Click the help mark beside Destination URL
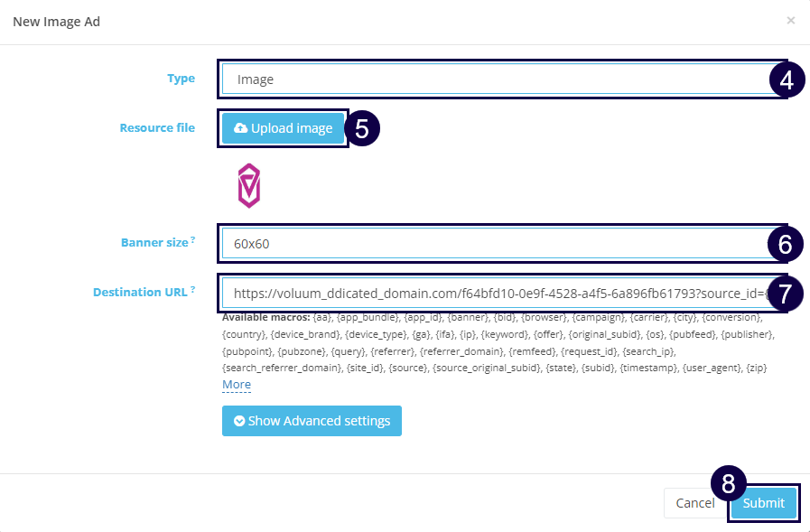Viewport: 810px width, 532px height. point(193,290)
